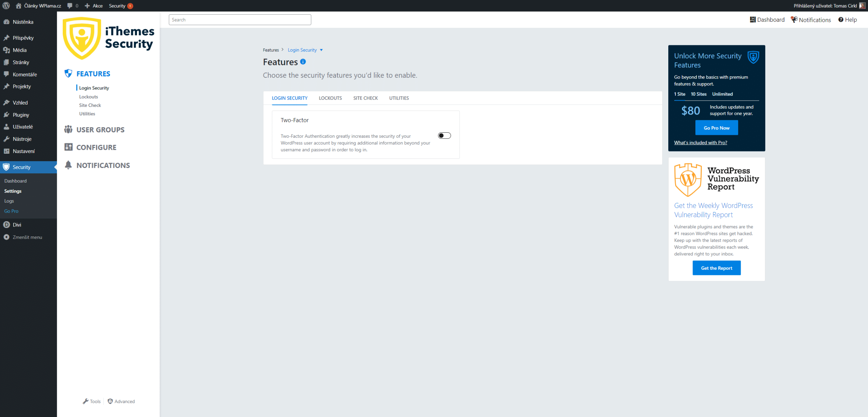Open Security Settings submenu item
The width and height of the screenshot is (868, 417).
click(x=13, y=191)
